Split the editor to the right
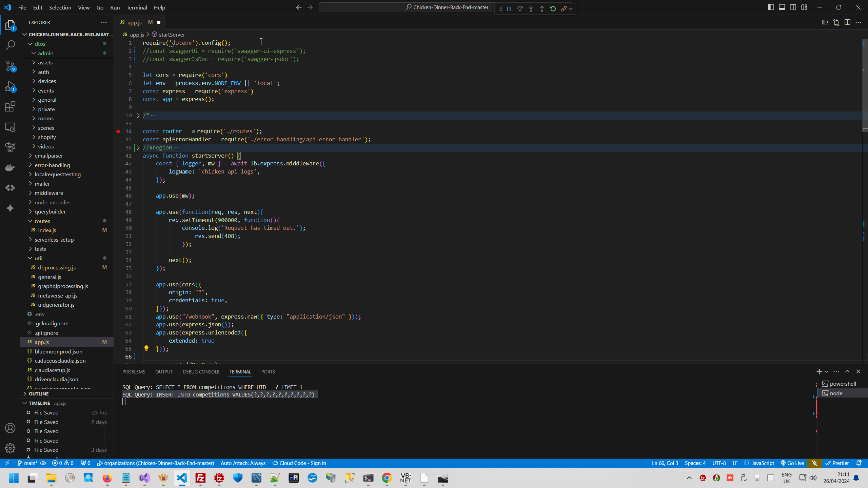This screenshot has height=488, width=868. point(847,22)
